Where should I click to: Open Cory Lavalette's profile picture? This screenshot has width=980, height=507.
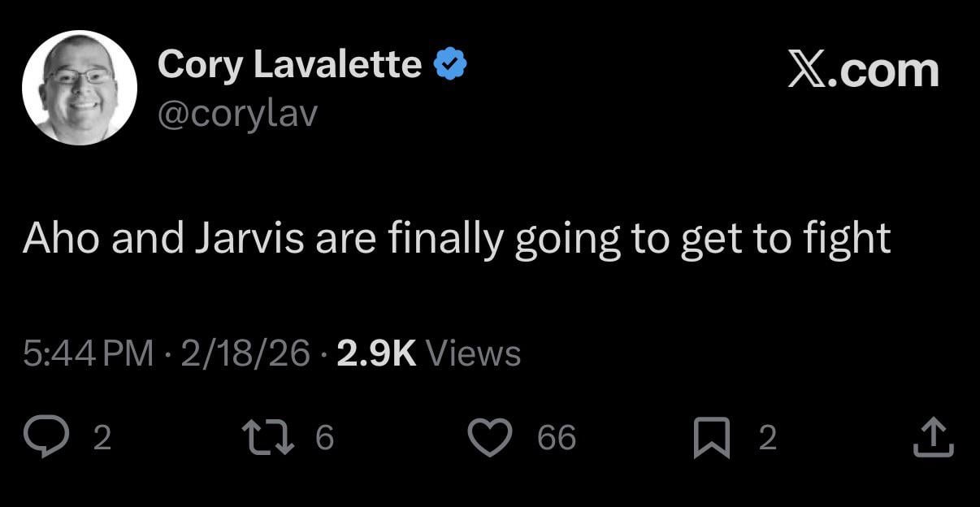coord(80,89)
